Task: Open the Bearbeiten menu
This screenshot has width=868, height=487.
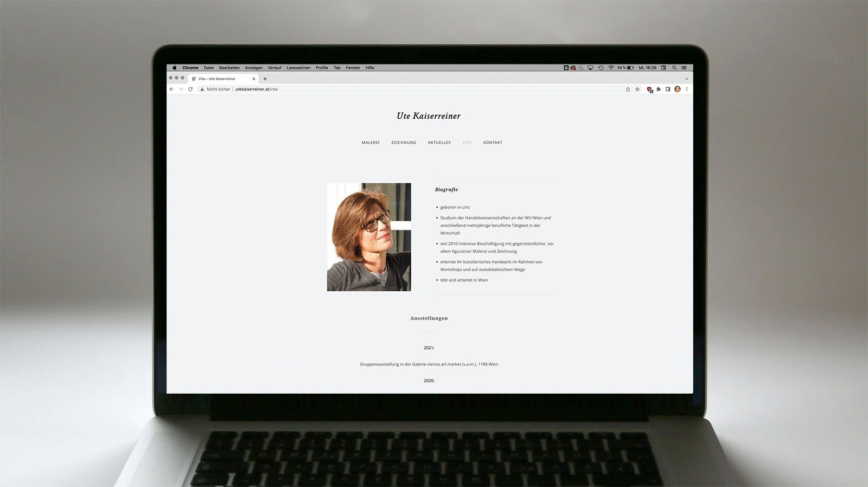Action: coord(229,68)
